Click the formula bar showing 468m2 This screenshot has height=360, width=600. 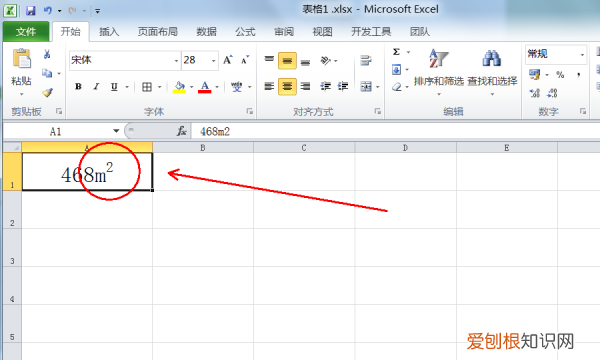point(396,131)
